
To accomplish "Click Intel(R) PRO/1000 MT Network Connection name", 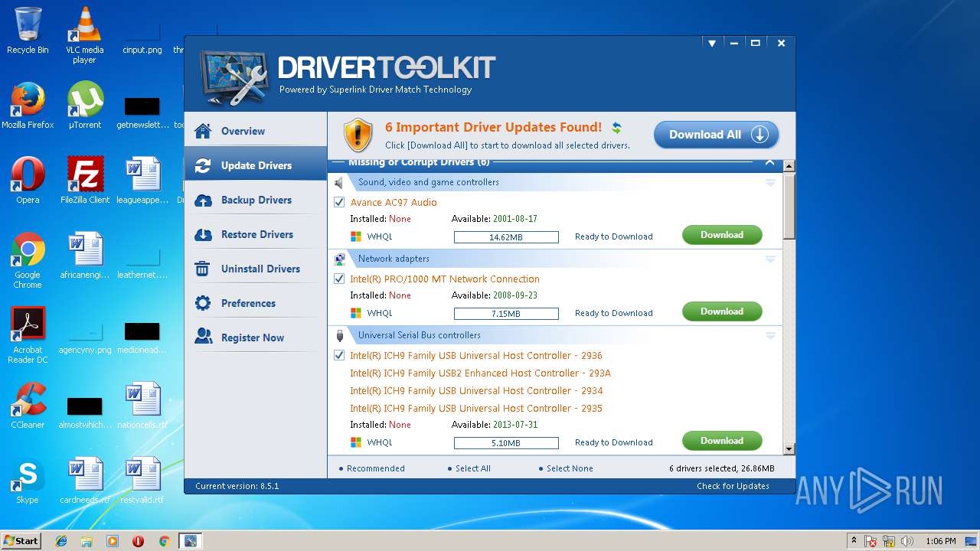I will pos(445,279).
